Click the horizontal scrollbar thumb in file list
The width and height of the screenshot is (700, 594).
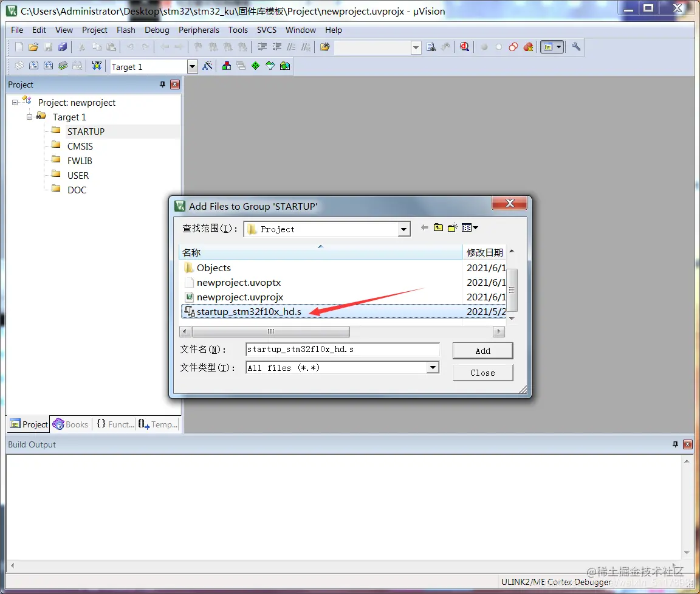click(x=270, y=331)
